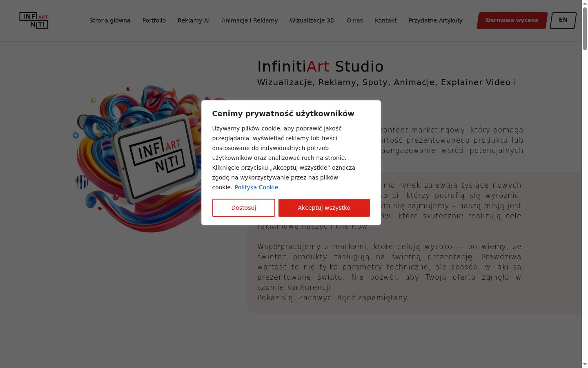Click the scrollbar up arrow
The width and height of the screenshot is (588, 368).
585,3
